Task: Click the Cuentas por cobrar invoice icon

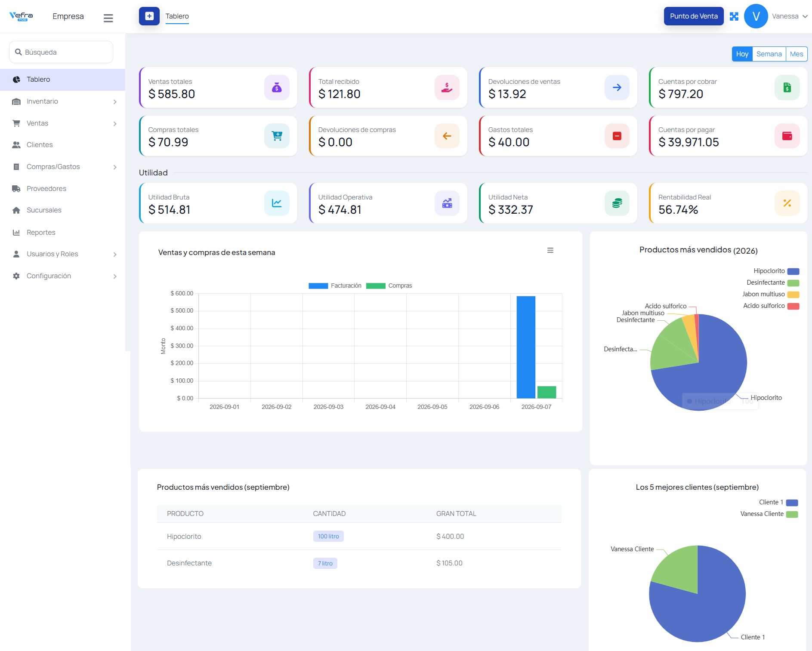Action: click(x=787, y=88)
